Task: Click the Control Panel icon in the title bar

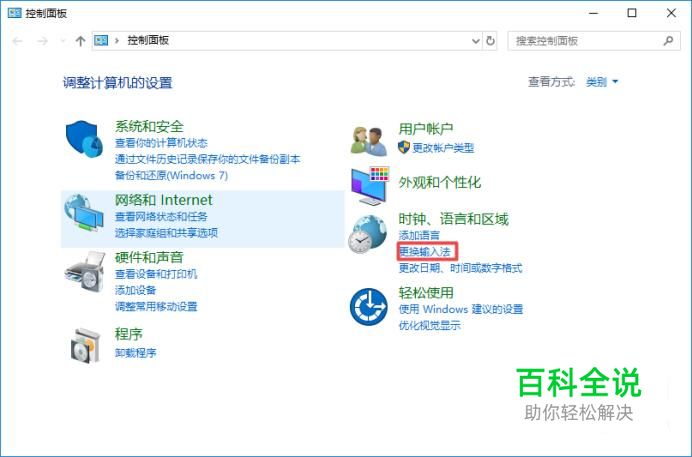Action: point(15,13)
